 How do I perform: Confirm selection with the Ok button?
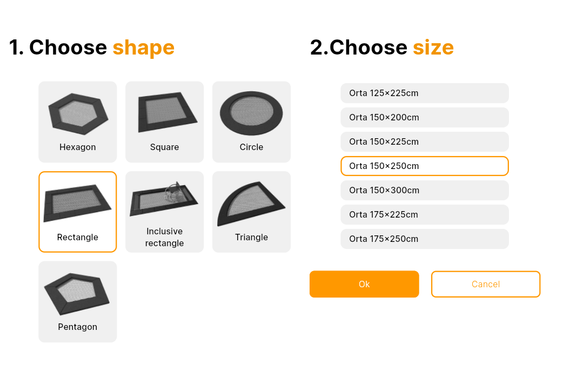coord(364,284)
